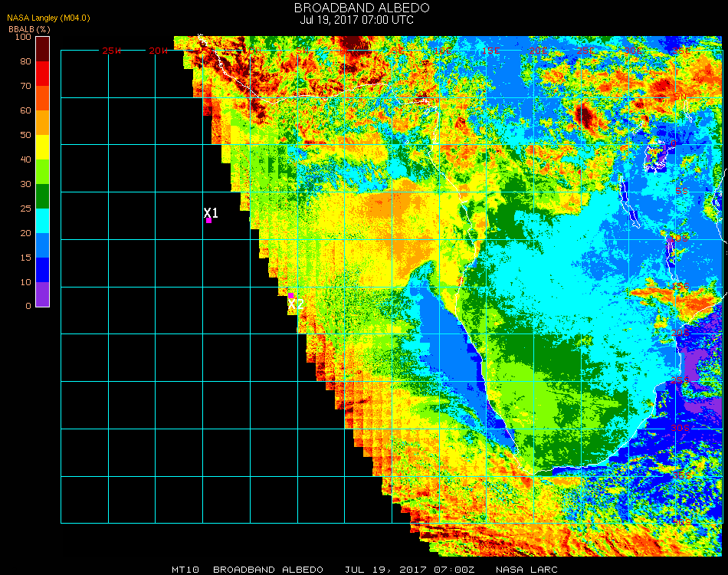Image resolution: width=728 pixels, height=575 pixels.
Task: Click the '15S' latitude label
Action: click(x=680, y=286)
